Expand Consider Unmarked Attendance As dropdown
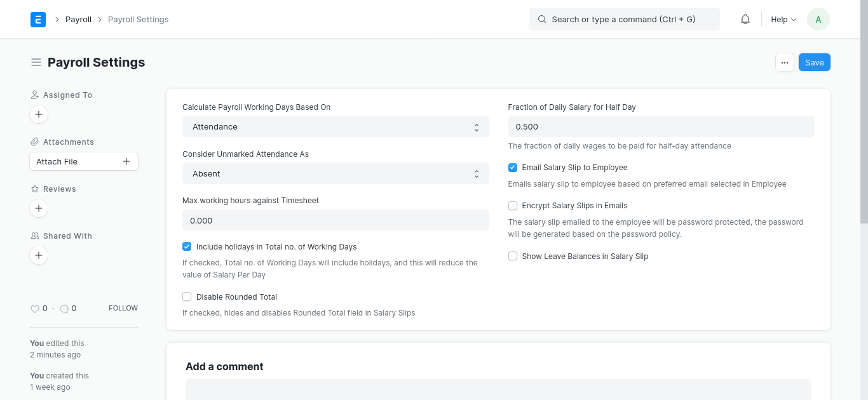The image size is (868, 400). (x=336, y=174)
